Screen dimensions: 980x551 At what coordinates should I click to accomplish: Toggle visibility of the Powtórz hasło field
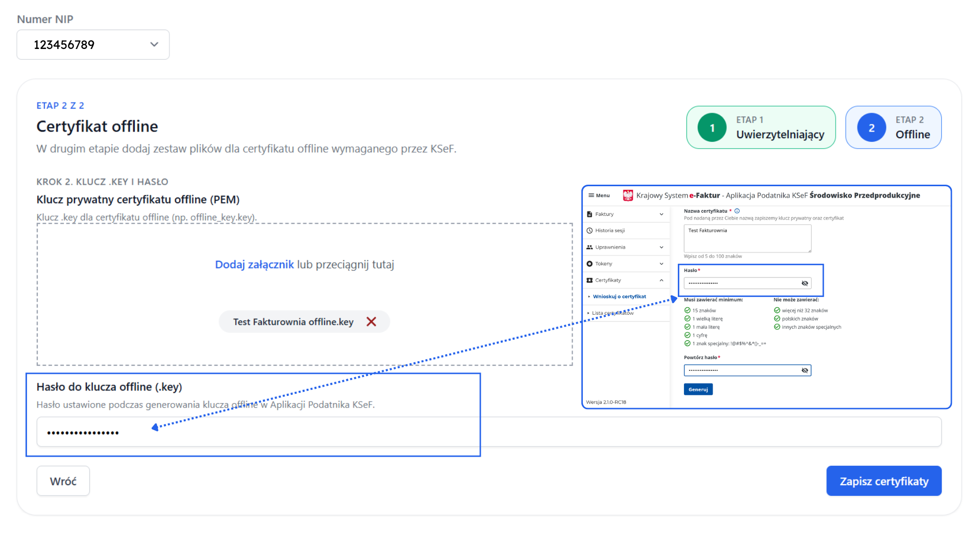(x=805, y=370)
